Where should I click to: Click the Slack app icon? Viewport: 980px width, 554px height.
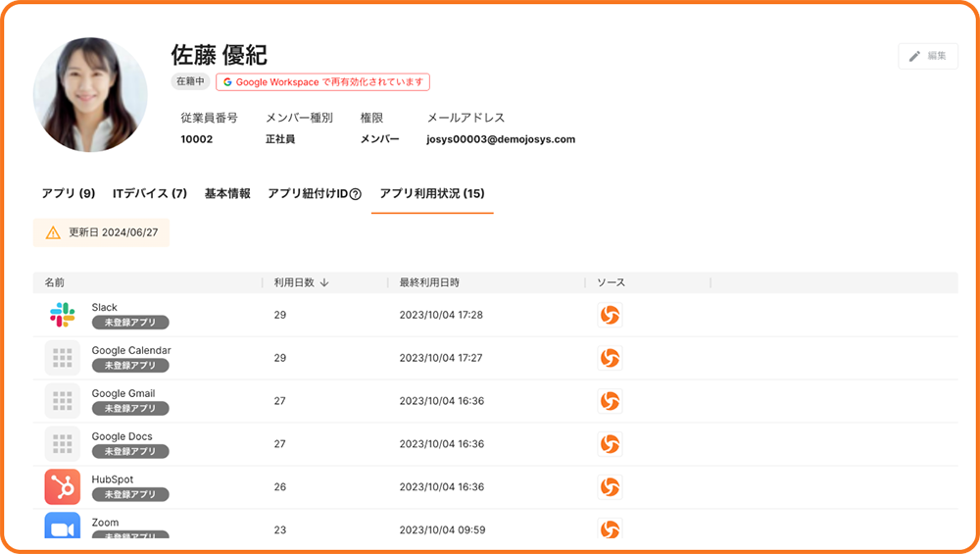pyautogui.click(x=63, y=315)
